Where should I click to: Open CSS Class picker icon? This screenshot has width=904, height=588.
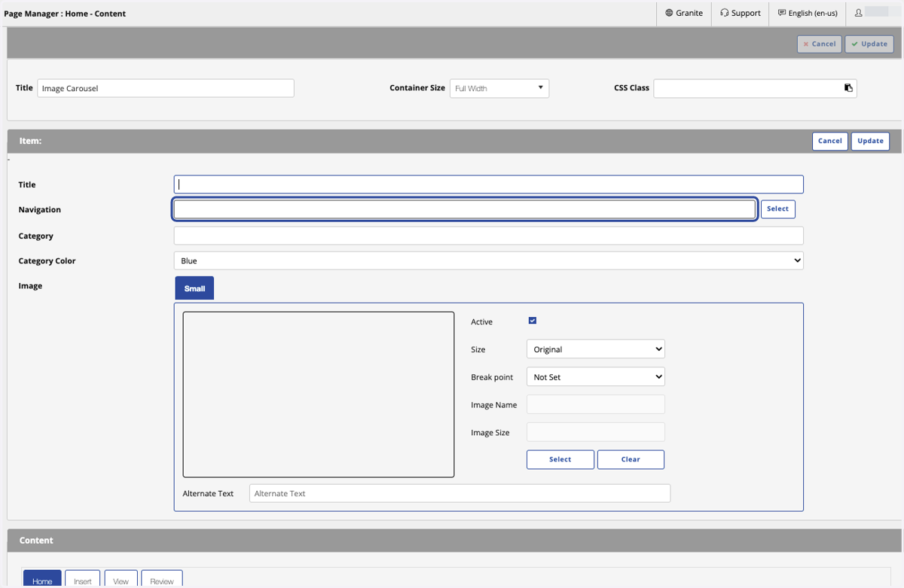coord(848,88)
